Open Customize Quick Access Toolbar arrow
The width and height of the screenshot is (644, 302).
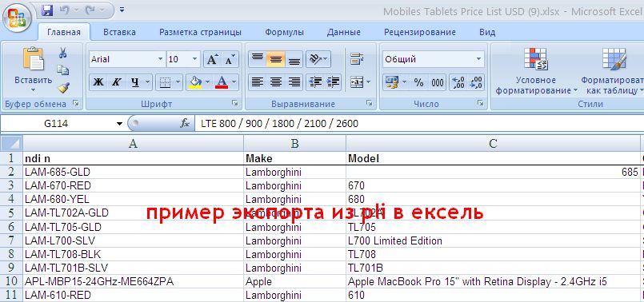pos(122,10)
